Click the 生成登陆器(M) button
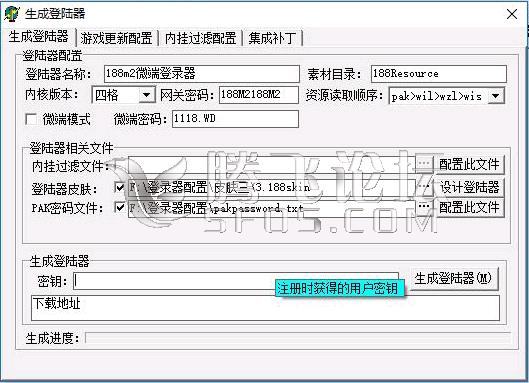This screenshot has height=383, width=529. [x=453, y=278]
